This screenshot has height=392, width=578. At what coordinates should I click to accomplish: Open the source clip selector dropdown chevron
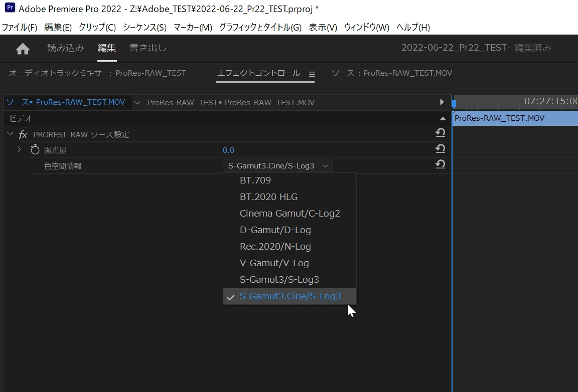click(137, 102)
